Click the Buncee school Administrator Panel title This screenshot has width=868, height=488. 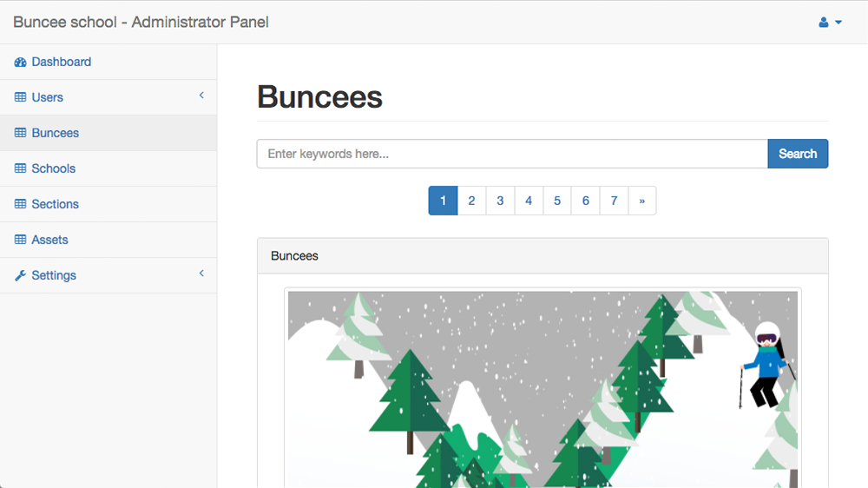point(141,23)
